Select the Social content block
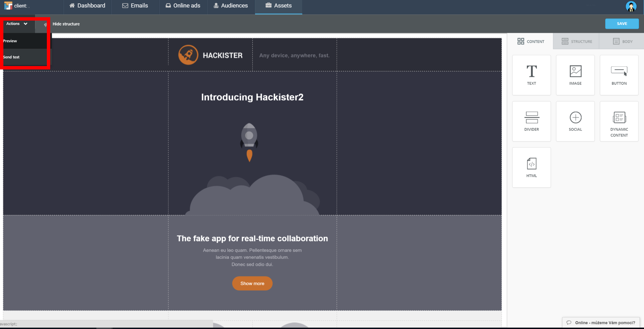This screenshot has width=644, height=329. pos(575,121)
